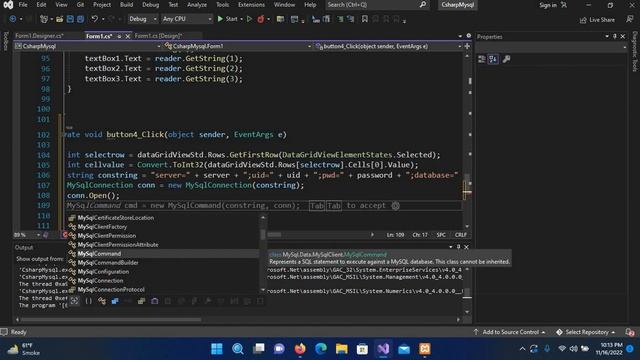This screenshot has height=360, width=640.
Task: Click Add to Source Control
Action: point(510,332)
